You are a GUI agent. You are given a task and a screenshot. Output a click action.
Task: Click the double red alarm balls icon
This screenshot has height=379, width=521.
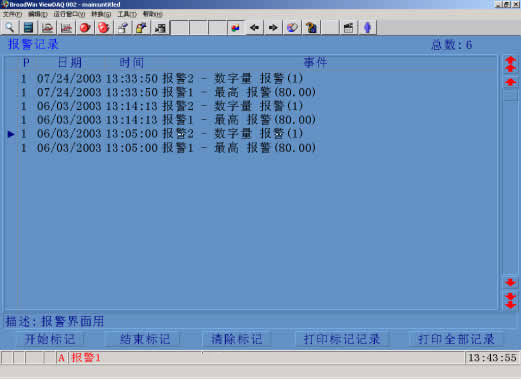click(x=104, y=27)
